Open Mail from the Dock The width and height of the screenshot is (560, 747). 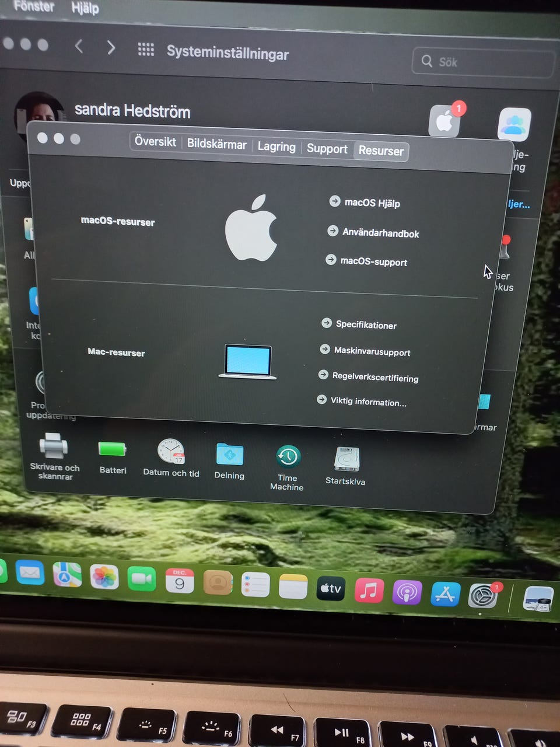[x=30, y=572]
